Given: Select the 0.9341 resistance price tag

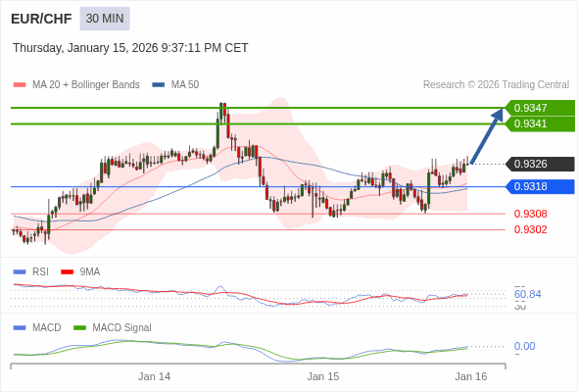Looking at the screenshot, I should pos(540,123).
